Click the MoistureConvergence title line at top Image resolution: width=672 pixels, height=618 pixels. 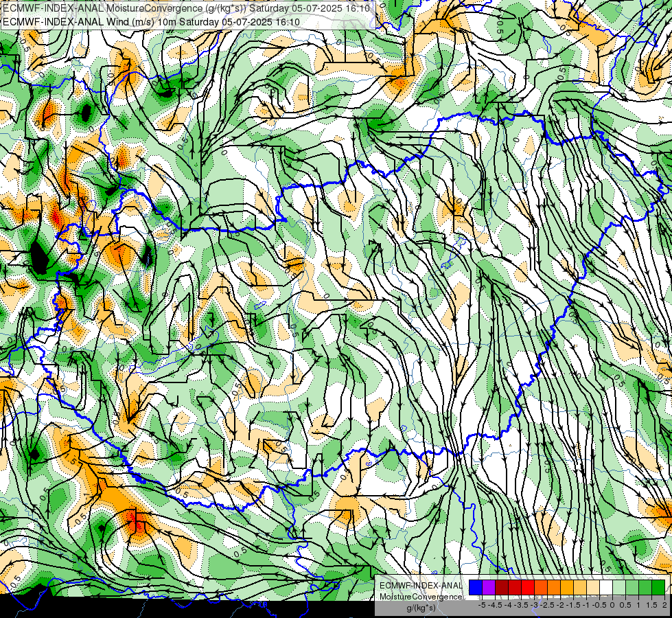pyautogui.click(x=186, y=8)
